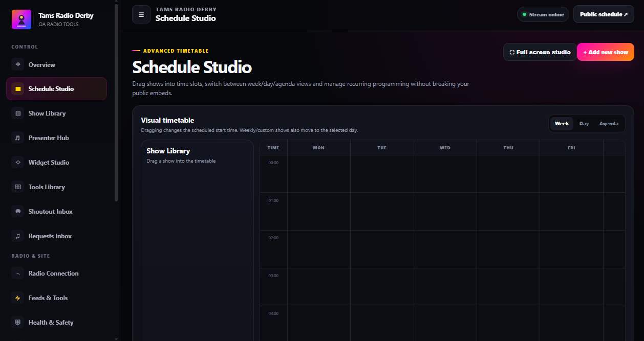This screenshot has height=341, width=644.
Task: Click the WED column header
Action: point(445,148)
